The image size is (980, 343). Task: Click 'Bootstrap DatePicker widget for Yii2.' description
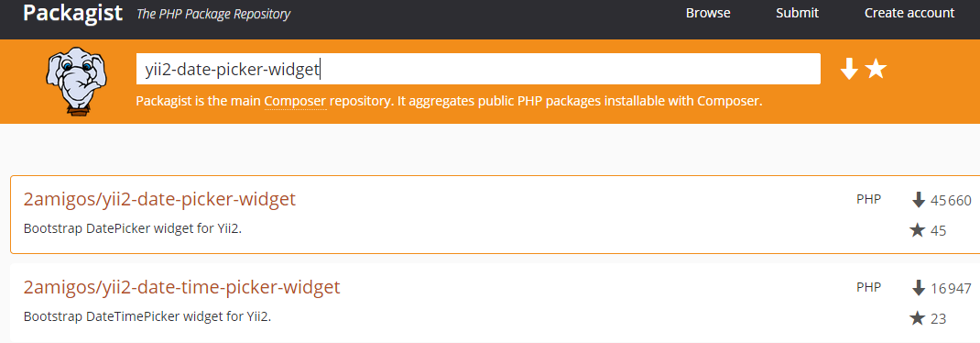click(x=133, y=228)
